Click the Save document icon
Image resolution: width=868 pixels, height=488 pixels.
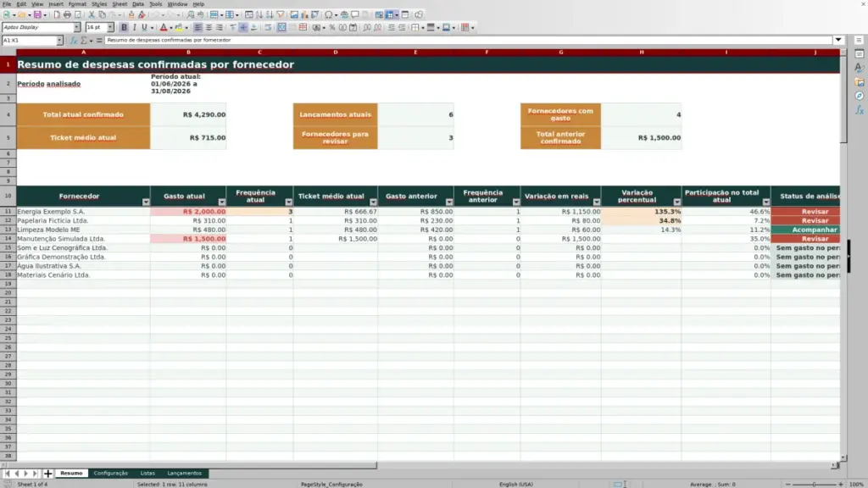pos(37,15)
